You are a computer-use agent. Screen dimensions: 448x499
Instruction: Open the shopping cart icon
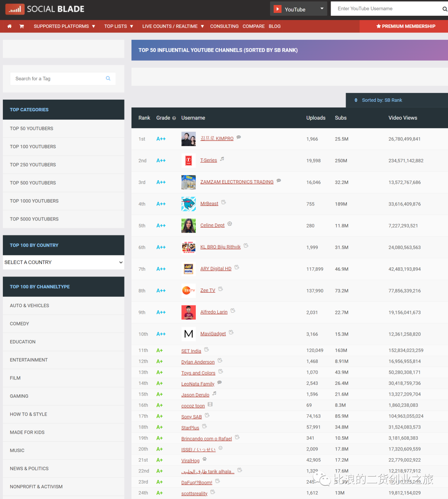22,26
